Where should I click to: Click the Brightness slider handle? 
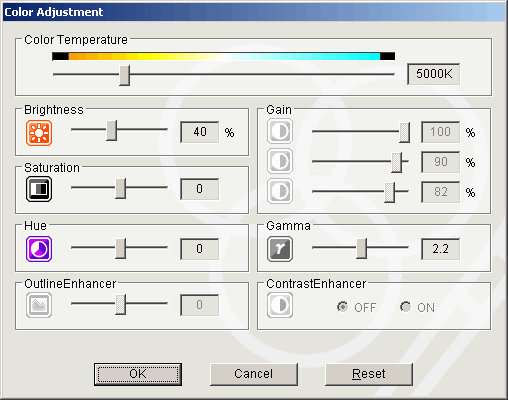(112, 131)
